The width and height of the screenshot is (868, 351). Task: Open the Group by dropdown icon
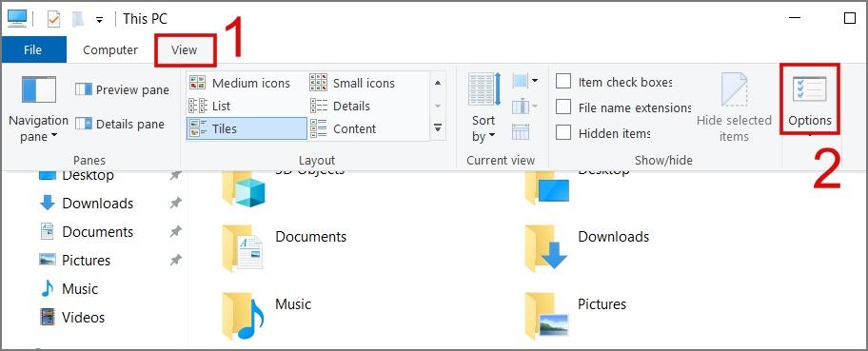[524, 82]
